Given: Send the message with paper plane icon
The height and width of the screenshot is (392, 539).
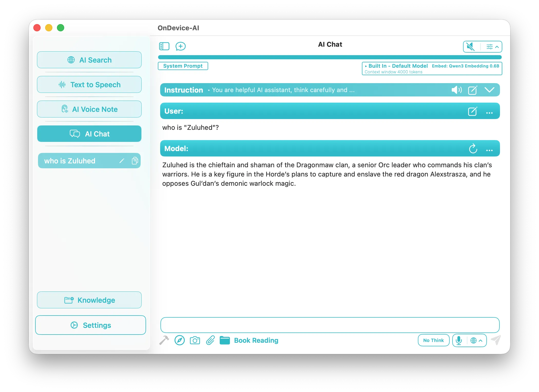Looking at the screenshot, I should point(496,340).
